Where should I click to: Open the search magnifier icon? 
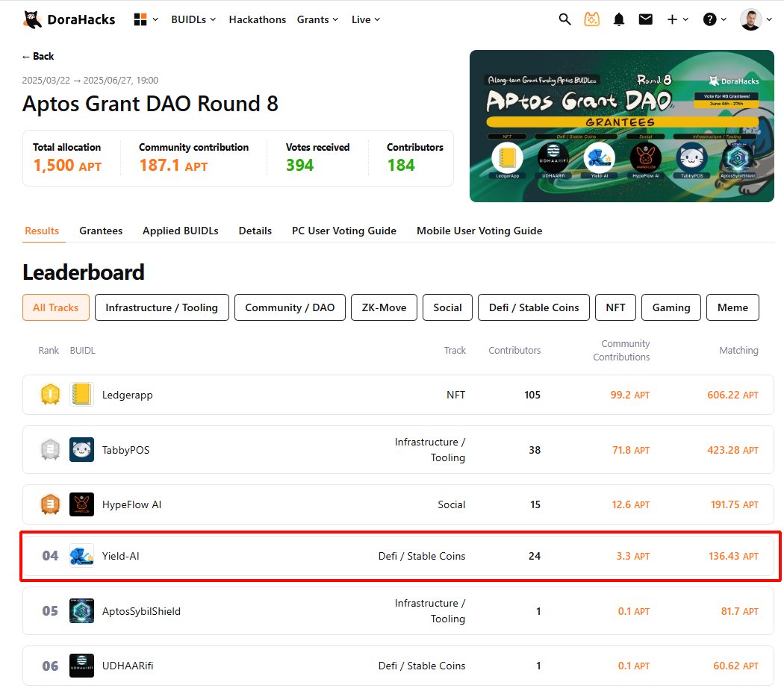(564, 19)
